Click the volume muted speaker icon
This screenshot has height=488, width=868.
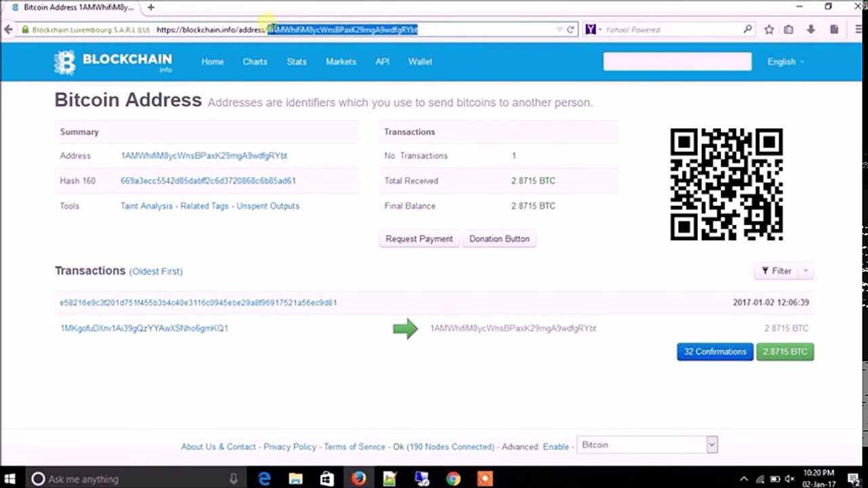coord(789,479)
